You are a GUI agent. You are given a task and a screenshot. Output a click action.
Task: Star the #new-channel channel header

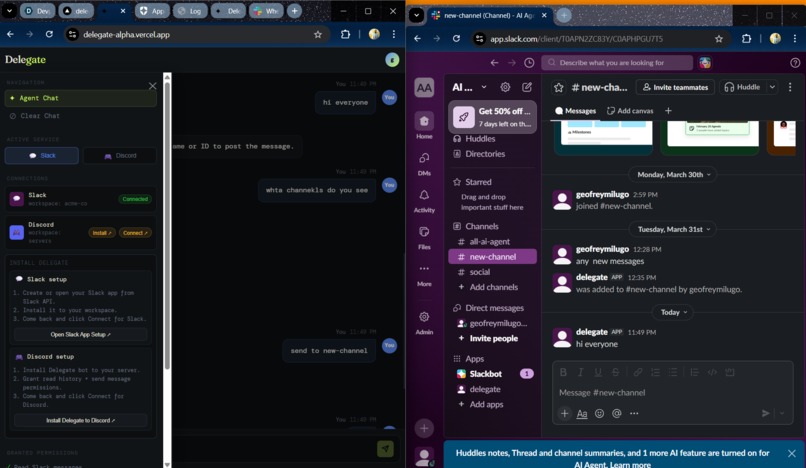559,87
